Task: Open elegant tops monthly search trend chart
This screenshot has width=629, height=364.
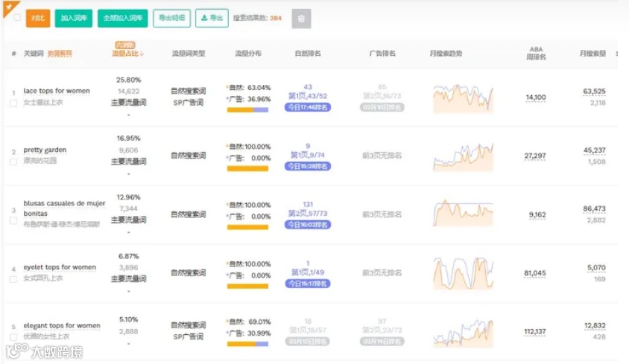Action: coord(463,333)
